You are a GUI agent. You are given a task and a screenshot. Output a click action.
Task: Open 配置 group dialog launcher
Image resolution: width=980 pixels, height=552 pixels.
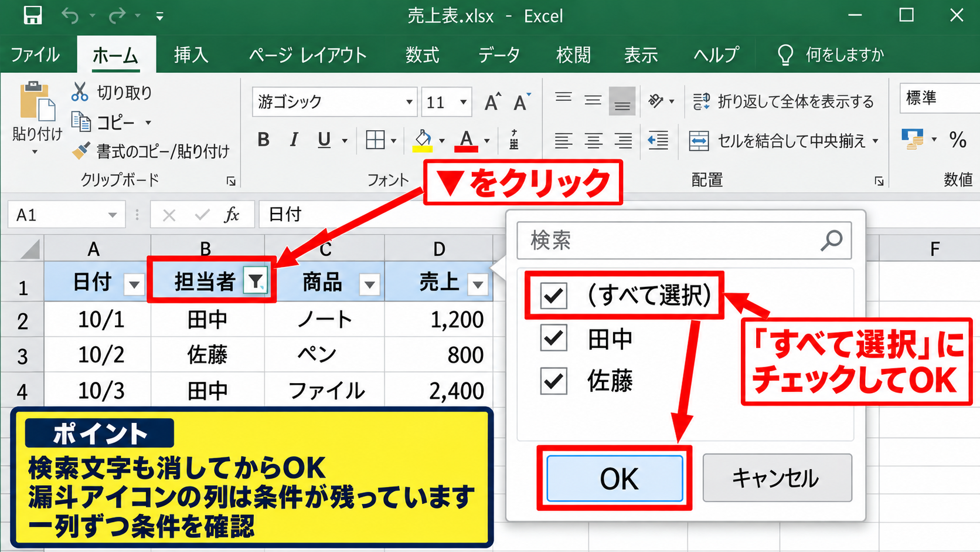[x=879, y=181]
